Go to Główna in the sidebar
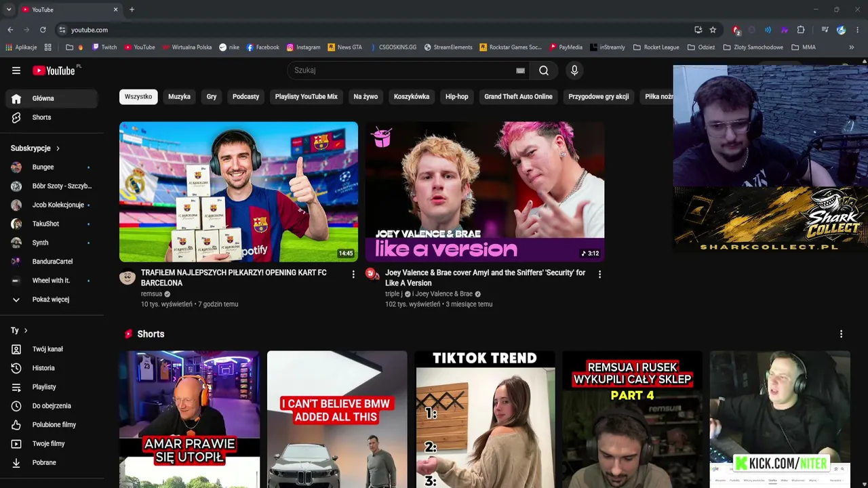 pyautogui.click(x=52, y=98)
